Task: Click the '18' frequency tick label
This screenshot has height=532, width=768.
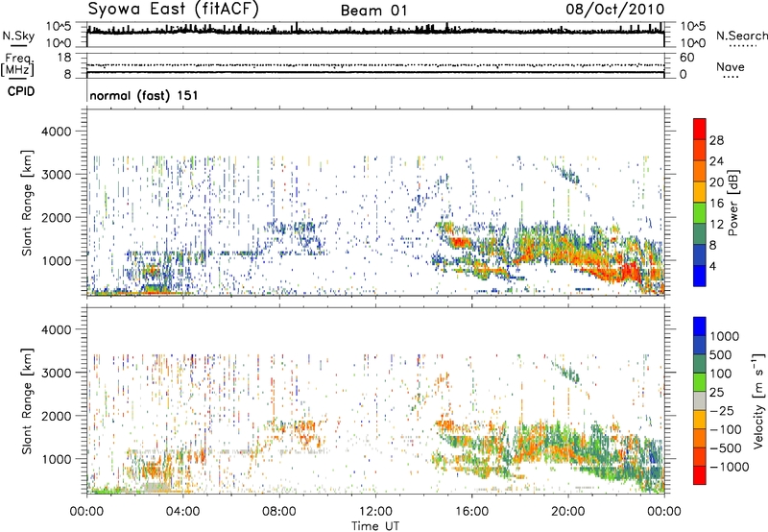Action: (64, 58)
